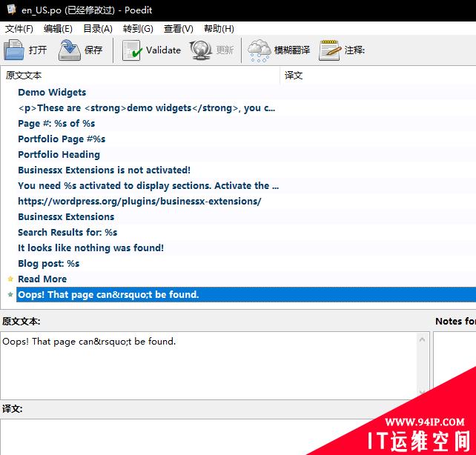Open the 查看(V) menu
Viewport: 476px width, 455px height.
179,29
